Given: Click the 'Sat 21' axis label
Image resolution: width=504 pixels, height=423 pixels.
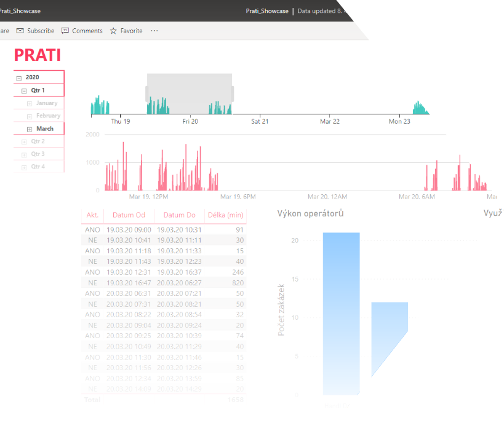Looking at the screenshot, I should pos(260,121).
